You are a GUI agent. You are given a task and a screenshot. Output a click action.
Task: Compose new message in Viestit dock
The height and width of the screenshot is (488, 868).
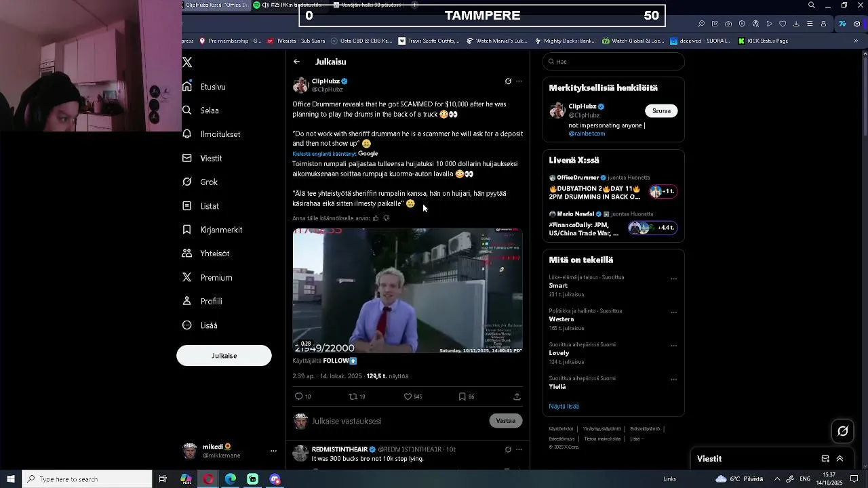click(x=825, y=459)
